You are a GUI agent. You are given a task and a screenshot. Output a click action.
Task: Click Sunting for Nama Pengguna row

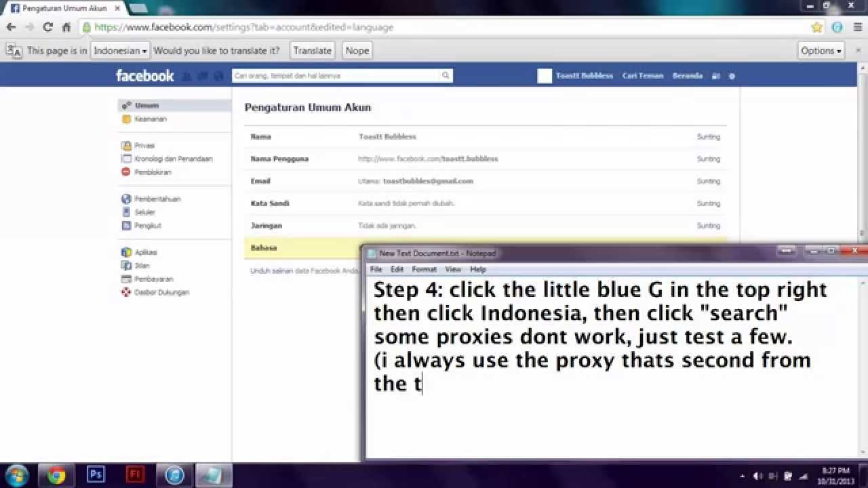[x=709, y=159]
